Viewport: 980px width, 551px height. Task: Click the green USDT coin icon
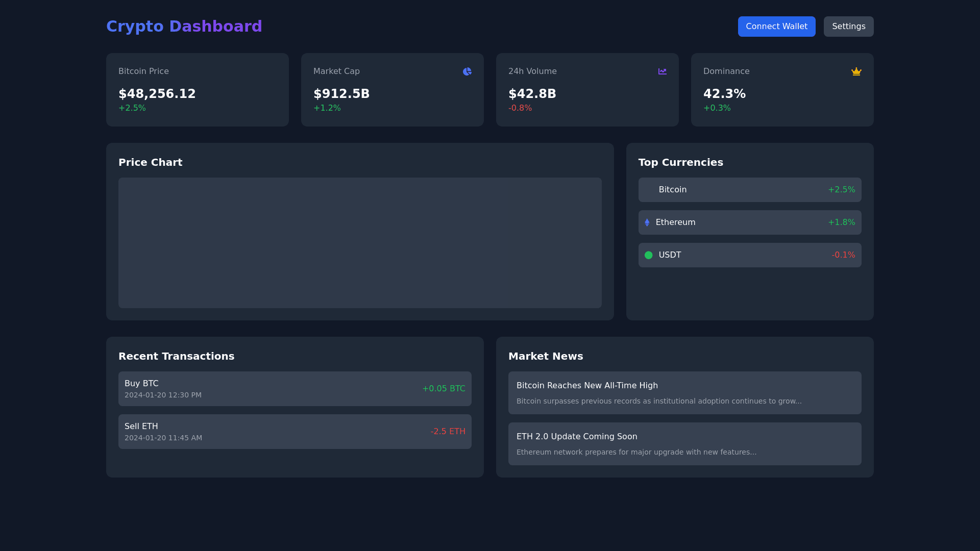click(x=648, y=255)
